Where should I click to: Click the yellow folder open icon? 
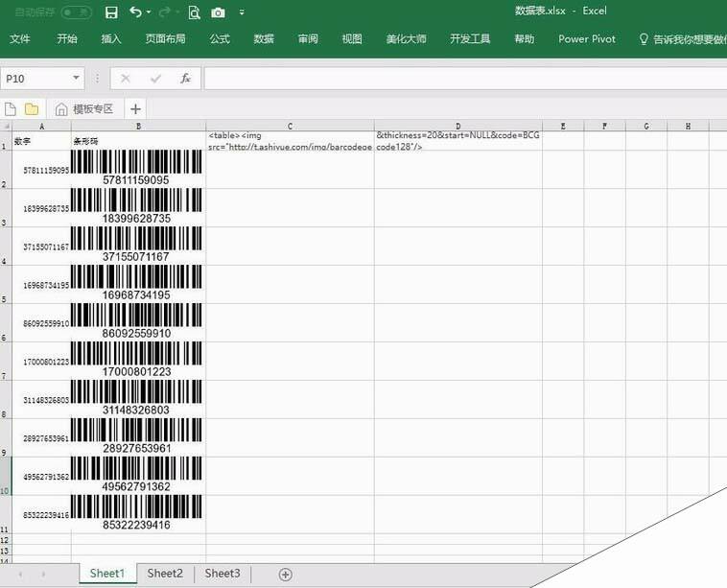click(32, 109)
